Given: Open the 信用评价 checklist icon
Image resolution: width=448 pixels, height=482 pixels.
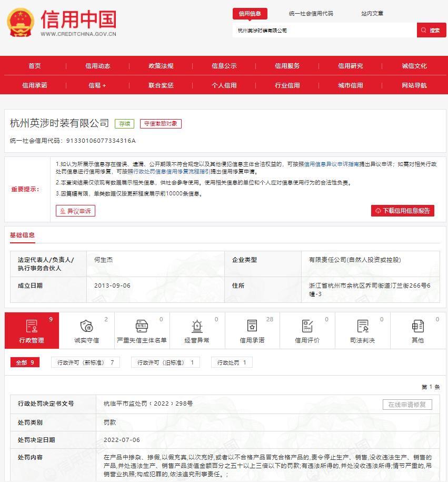Looking at the screenshot, I should click(307, 326).
